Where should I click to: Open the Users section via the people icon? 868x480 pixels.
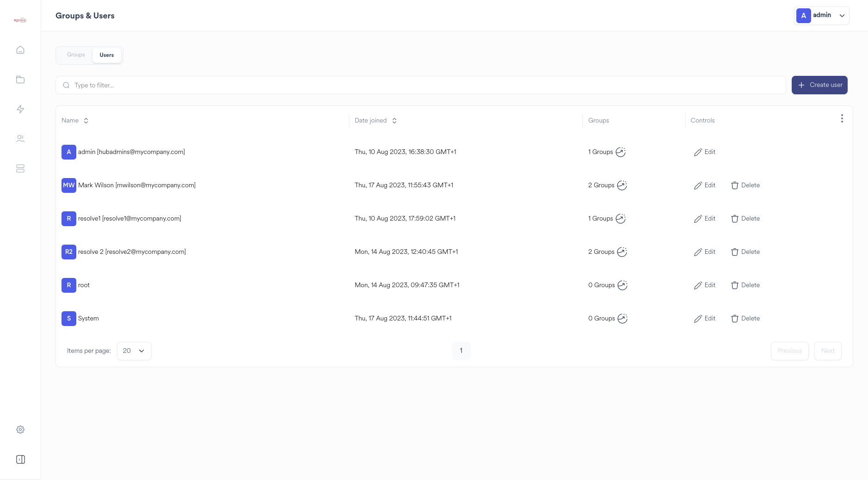20,138
